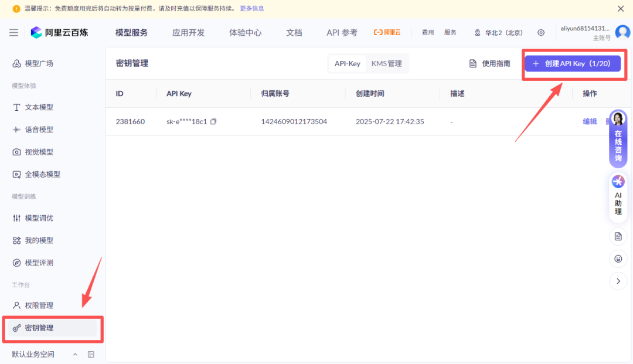Open the 华北2（北京）region selector

[x=498, y=33]
